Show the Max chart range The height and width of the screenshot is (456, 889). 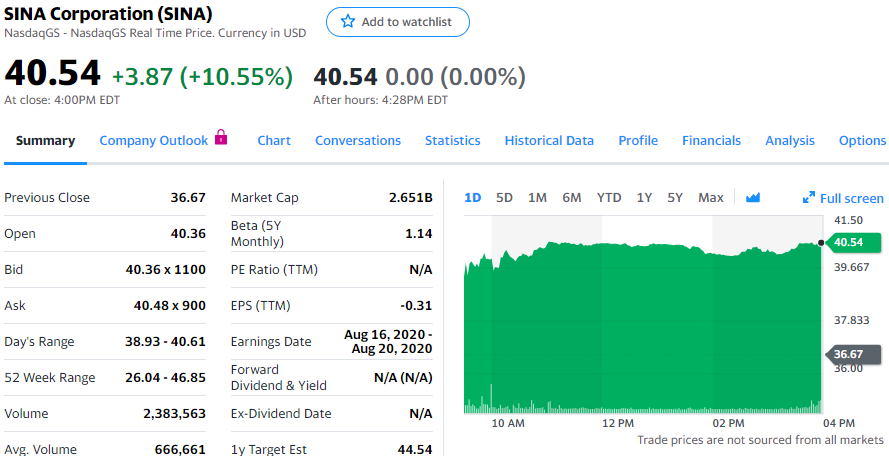pyautogui.click(x=710, y=198)
